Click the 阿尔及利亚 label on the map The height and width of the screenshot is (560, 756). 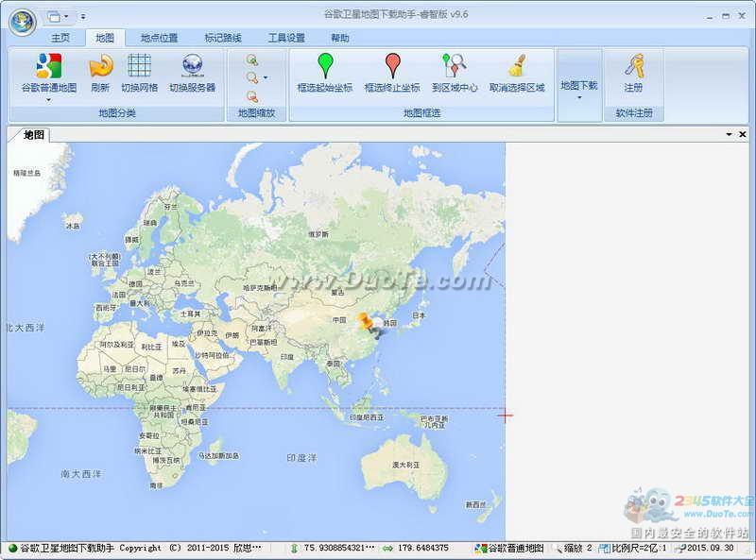116,345
